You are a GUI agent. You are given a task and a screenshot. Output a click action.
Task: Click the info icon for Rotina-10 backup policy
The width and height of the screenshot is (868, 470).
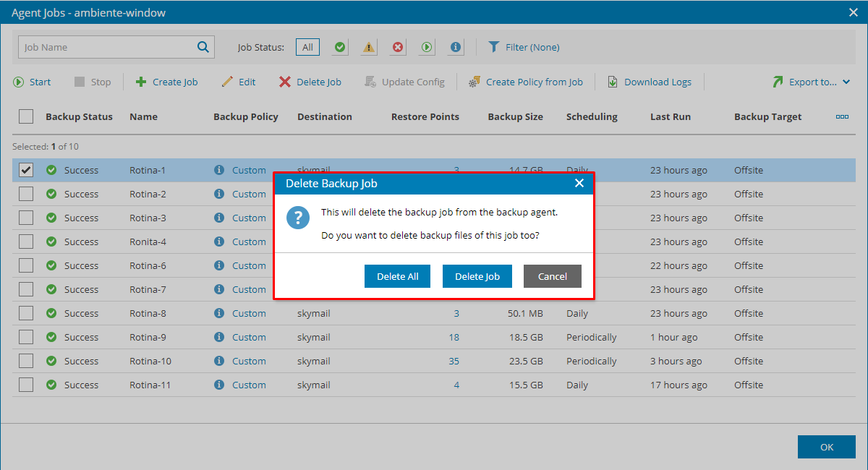(219, 361)
